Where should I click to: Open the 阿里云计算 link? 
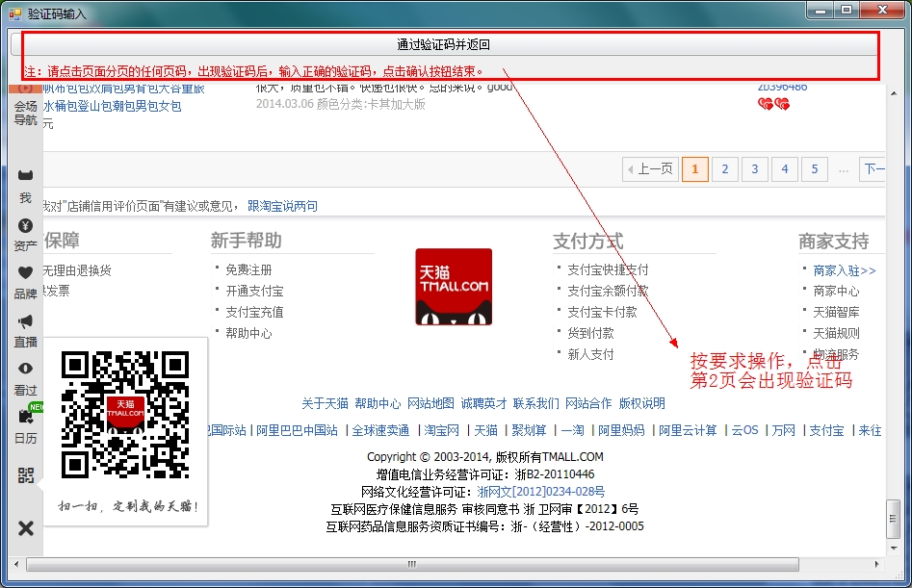click(x=688, y=430)
